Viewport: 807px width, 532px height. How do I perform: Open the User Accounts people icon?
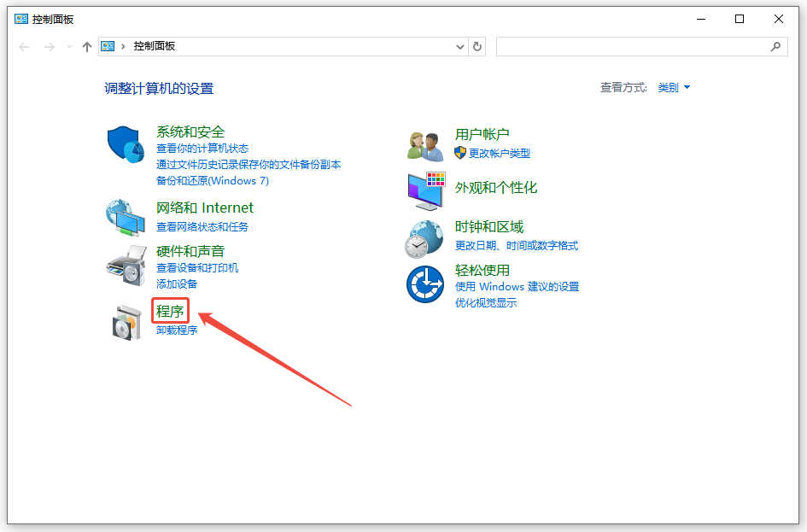click(425, 147)
